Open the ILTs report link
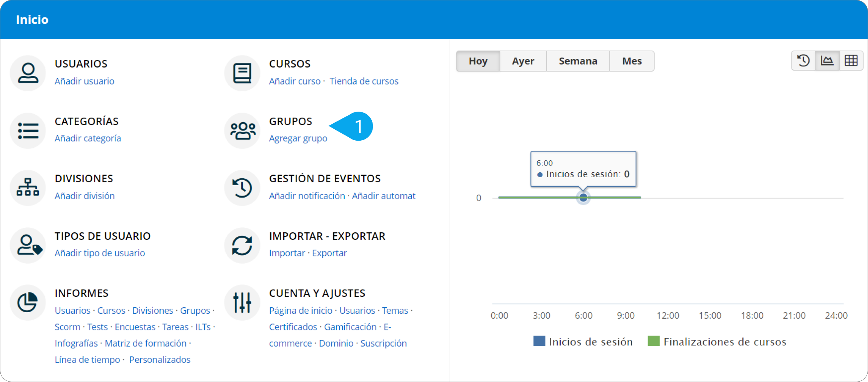Screen dimensions: 868x382 point(203,327)
